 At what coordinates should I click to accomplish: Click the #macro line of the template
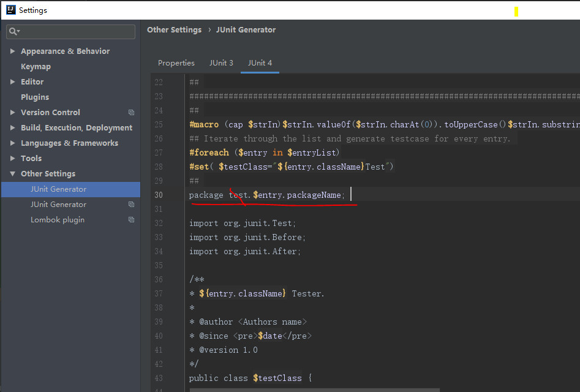[x=385, y=124]
